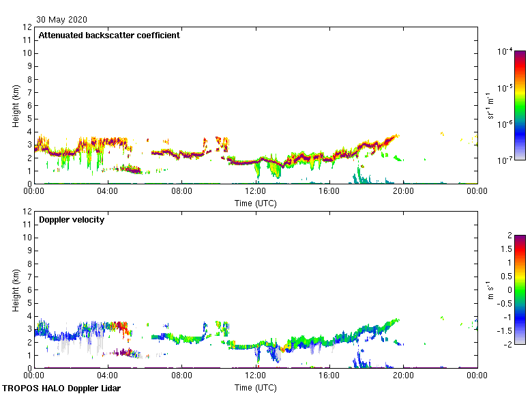Screen dimensions: 532x396
Task: Click "Height (km)" axis label of the backscatter plot
Action: click(15, 105)
